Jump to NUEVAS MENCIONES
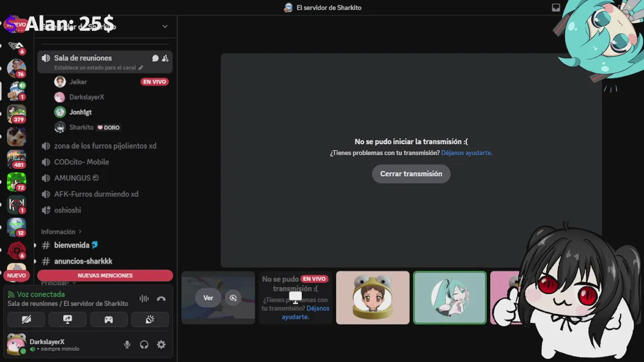Image resolution: width=644 pixels, height=362 pixels. point(105,276)
